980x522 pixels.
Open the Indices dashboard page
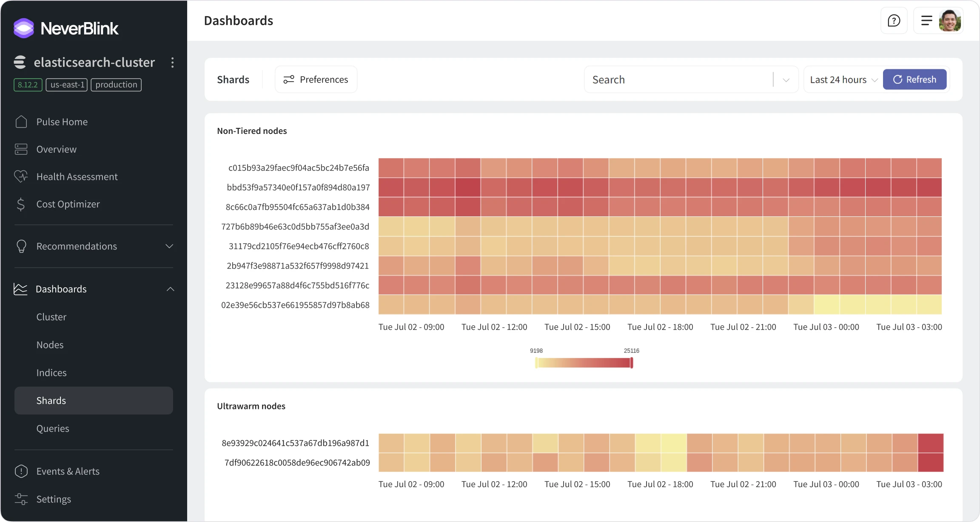point(51,373)
